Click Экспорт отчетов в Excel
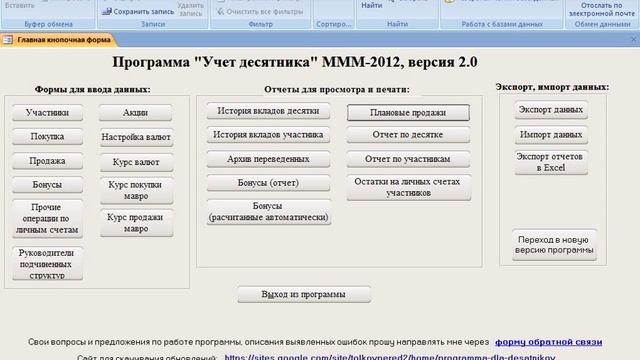640x360 pixels. [551, 162]
